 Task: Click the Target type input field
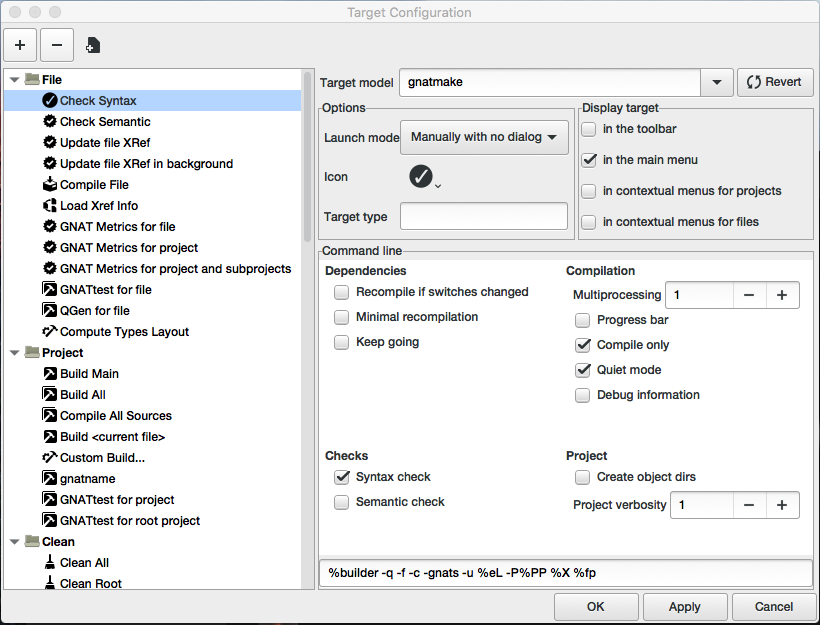point(483,216)
